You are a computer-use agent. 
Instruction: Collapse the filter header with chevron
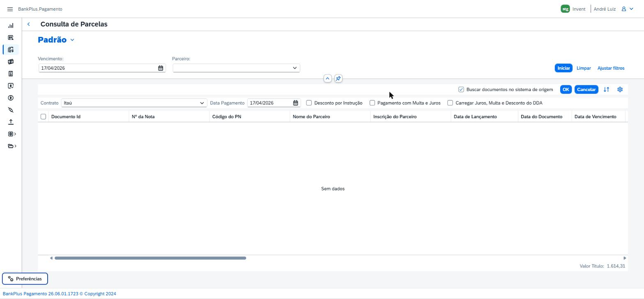click(327, 78)
